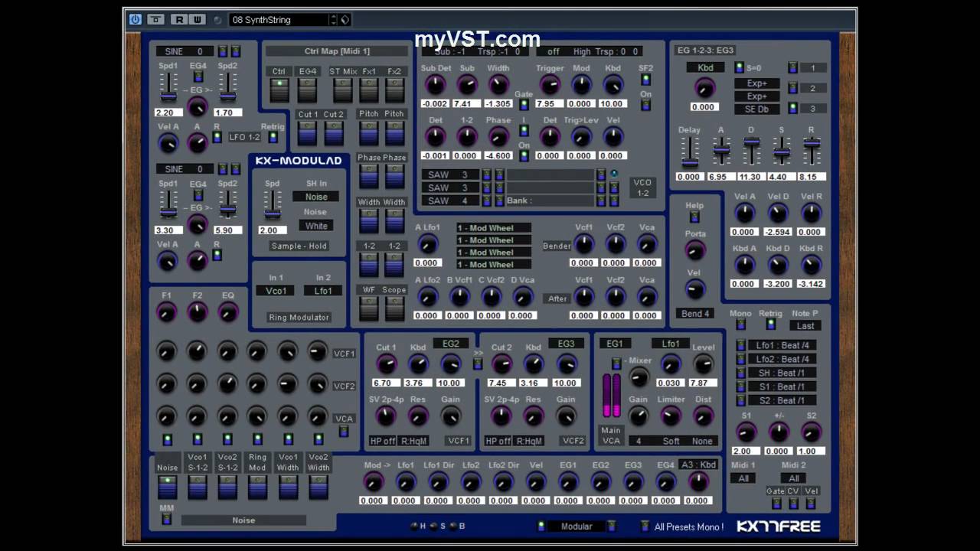Click the Lfo1 Dir modulation knob

click(x=438, y=482)
